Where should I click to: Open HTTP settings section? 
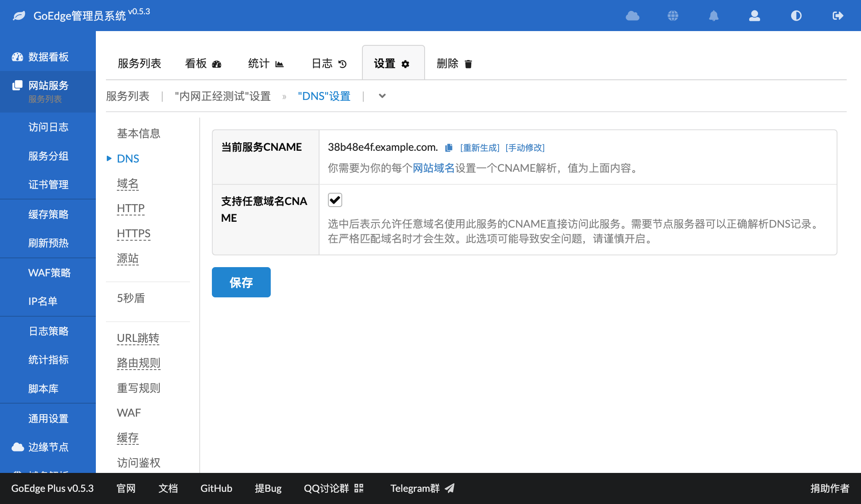click(131, 208)
